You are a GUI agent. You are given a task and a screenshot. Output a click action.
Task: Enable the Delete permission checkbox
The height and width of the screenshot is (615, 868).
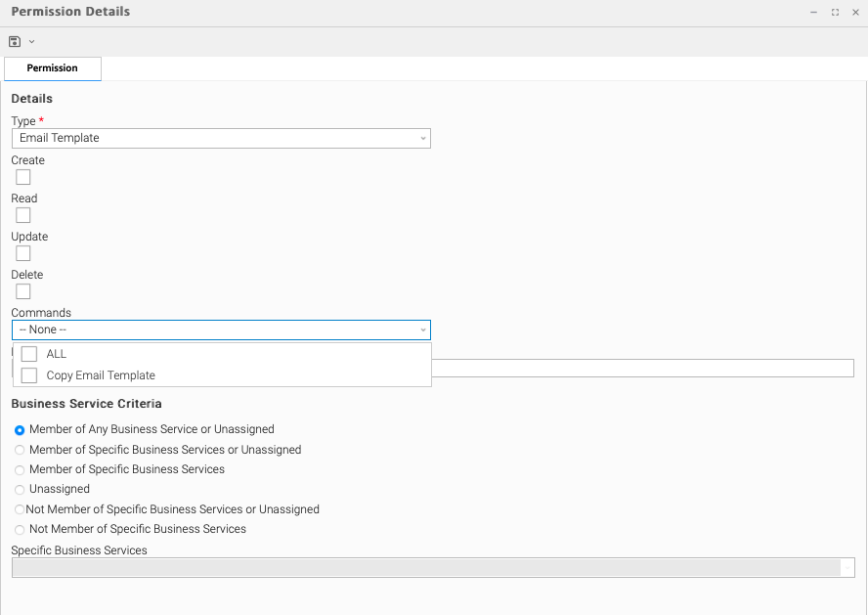(23, 291)
